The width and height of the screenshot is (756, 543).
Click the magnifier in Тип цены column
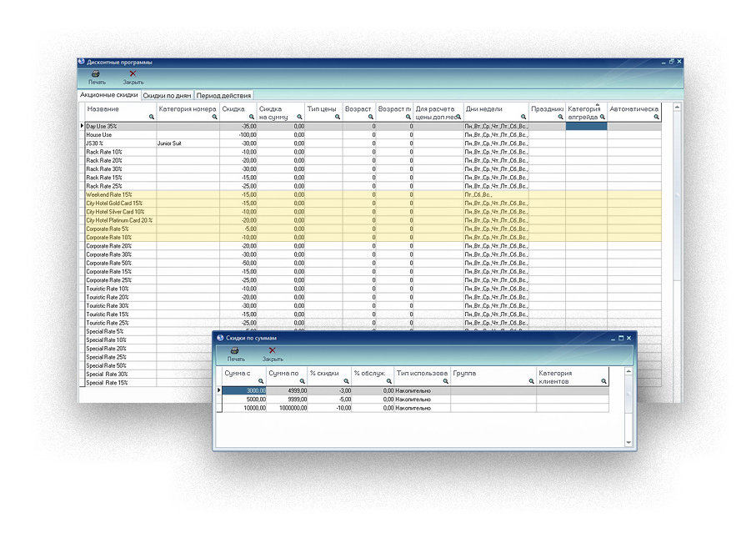338,118
